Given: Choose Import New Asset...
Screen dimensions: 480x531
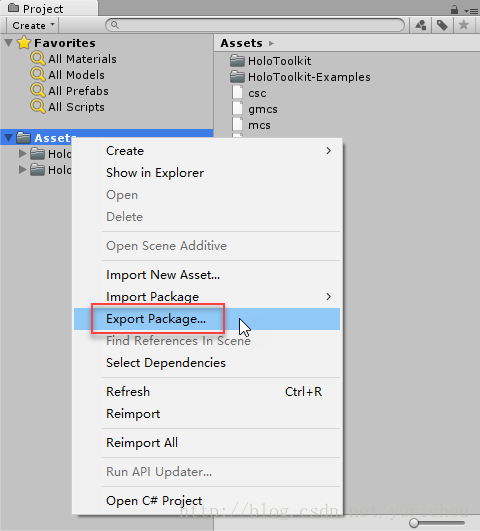Looking at the screenshot, I should [207, 275].
